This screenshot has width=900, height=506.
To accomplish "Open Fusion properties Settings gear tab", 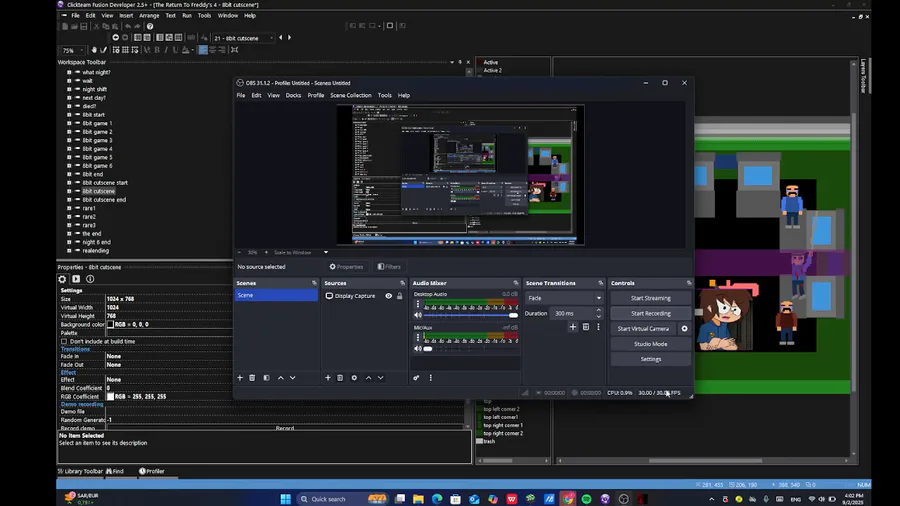I will (x=62, y=279).
